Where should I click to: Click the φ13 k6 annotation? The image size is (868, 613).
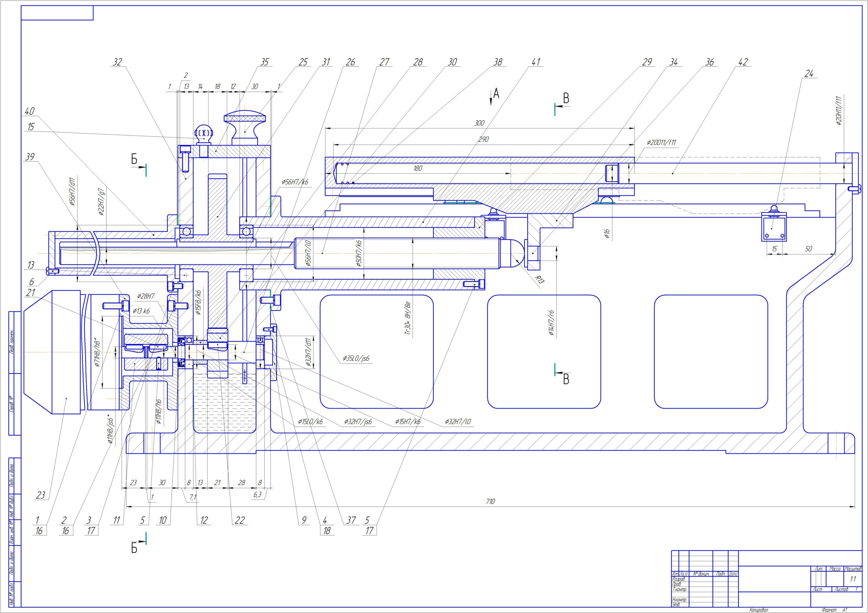pos(141,311)
